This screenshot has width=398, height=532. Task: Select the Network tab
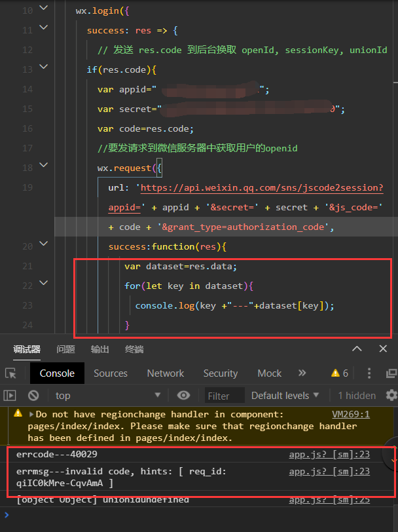[166, 373]
